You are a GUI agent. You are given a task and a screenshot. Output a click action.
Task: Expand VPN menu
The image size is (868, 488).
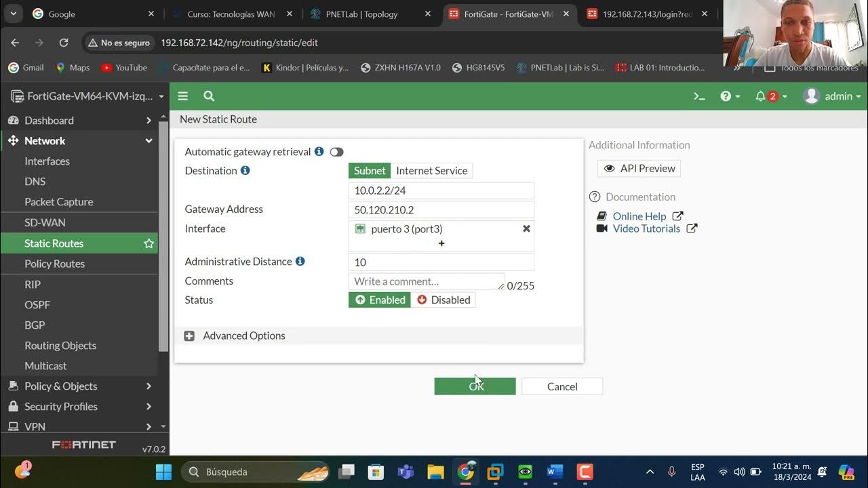[x=79, y=426]
